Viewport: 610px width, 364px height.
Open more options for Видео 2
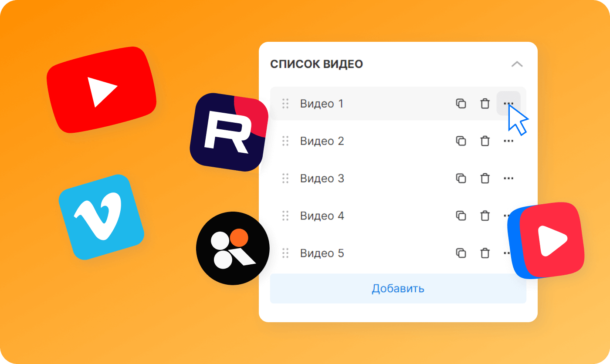(508, 141)
